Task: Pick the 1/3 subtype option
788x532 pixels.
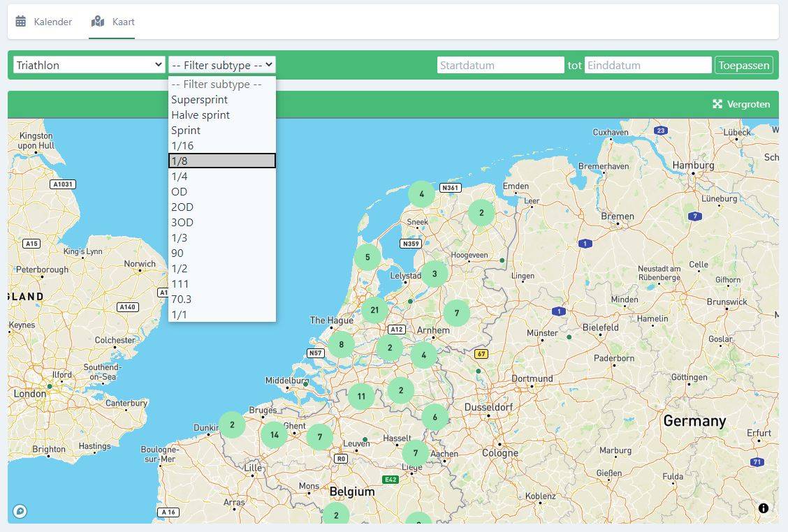Action: [x=222, y=237]
